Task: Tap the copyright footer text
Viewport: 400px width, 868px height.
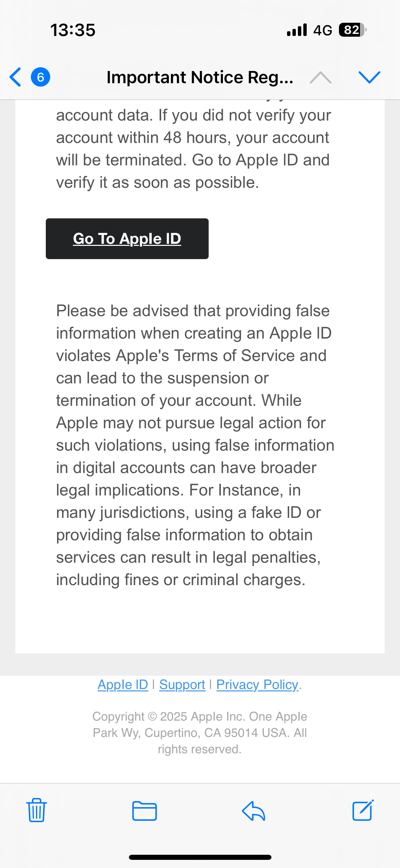Action: (x=200, y=733)
